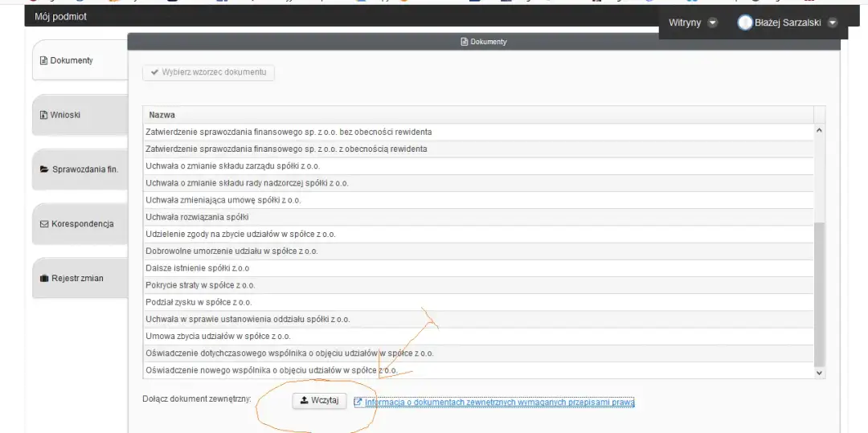Open the Sprawozdania fin. sidebar tab
Viewport: 868px width, 433px height.
coord(79,170)
